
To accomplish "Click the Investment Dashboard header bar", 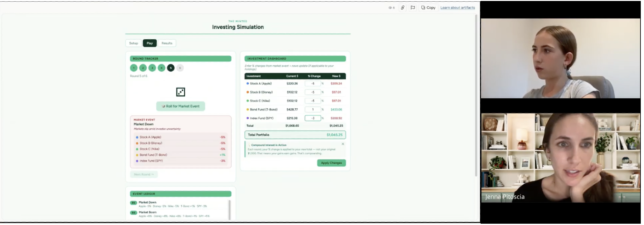I will pos(295,59).
